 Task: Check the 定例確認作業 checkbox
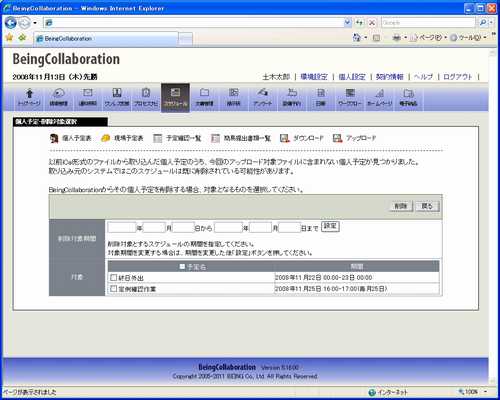click(113, 288)
